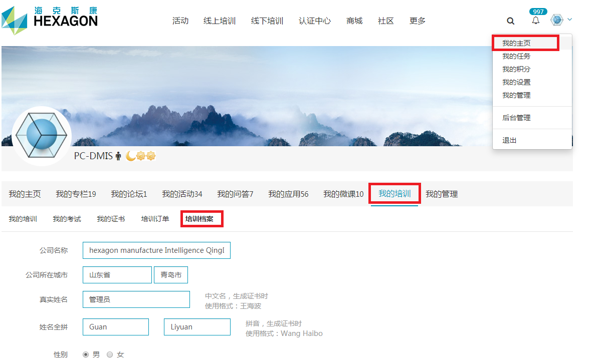
Task: Open 商城 in the top navigation
Action: (354, 21)
